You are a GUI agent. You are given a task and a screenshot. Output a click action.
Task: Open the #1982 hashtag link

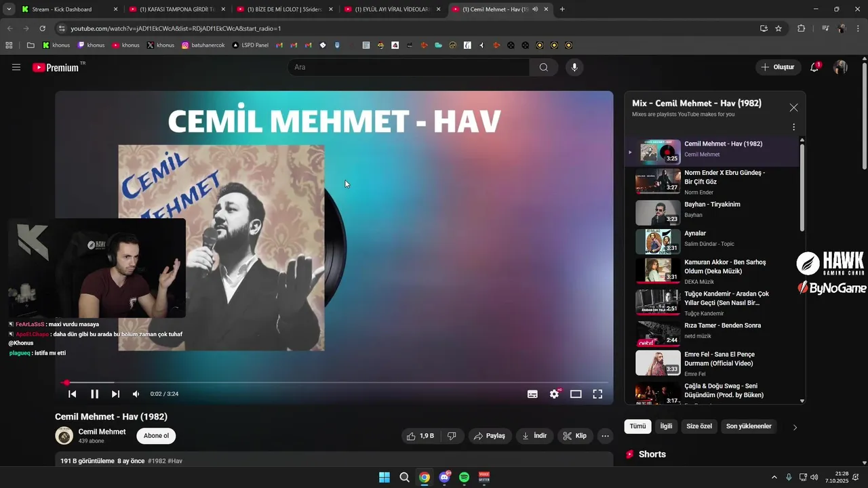point(157,461)
